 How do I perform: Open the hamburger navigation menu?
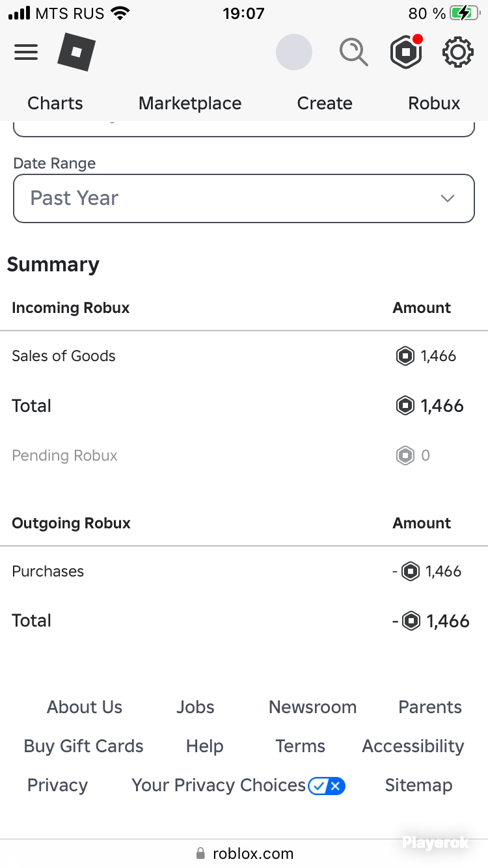pos(26,52)
